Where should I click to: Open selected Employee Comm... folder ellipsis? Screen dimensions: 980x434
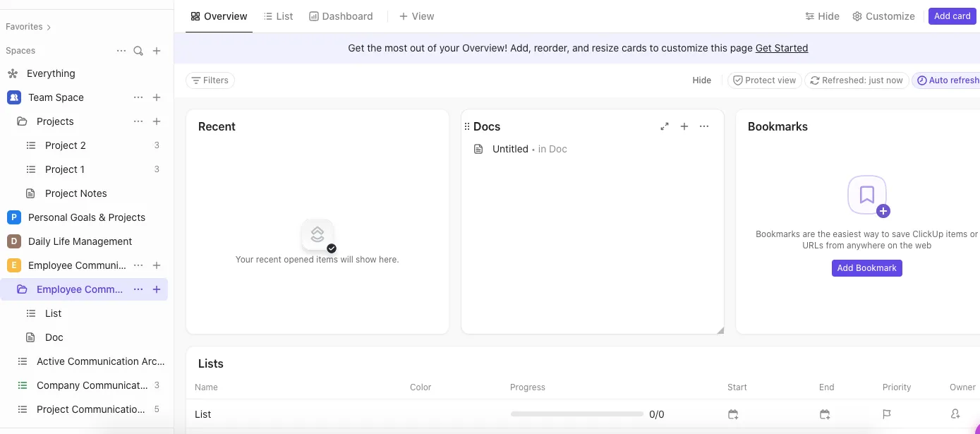(138, 289)
